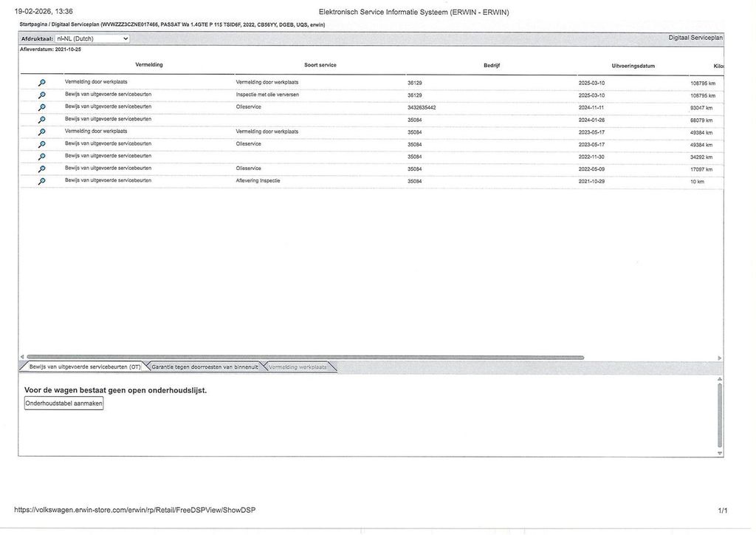Viewport: 756px width, 535px height.
Task: Open the Afdruktaal language dropdown
Action: pos(92,38)
